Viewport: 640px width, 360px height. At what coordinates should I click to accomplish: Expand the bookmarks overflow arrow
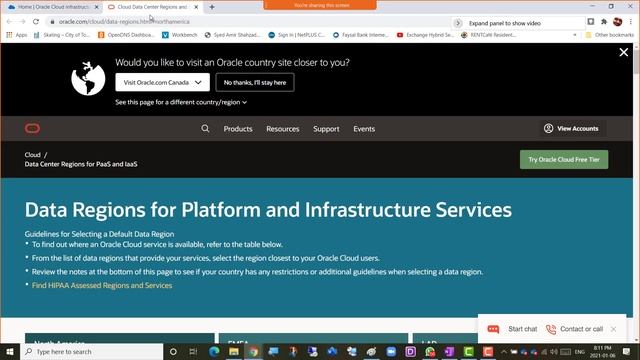575,35
